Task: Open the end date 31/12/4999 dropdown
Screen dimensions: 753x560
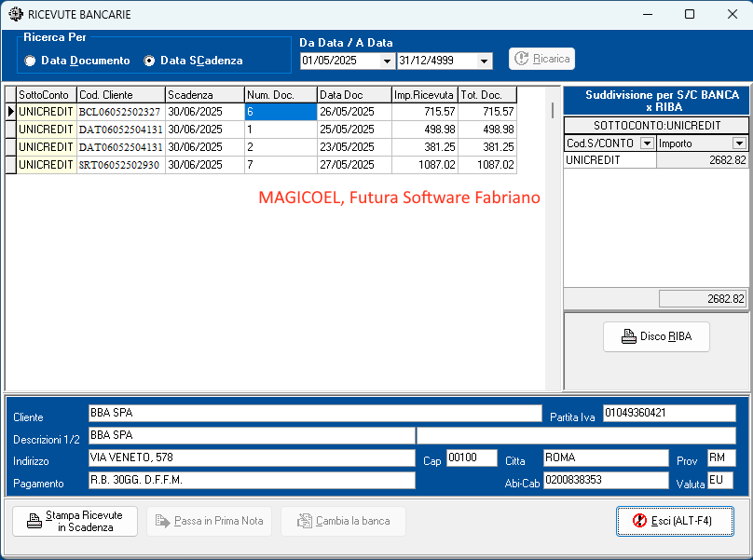Action: point(484,61)
